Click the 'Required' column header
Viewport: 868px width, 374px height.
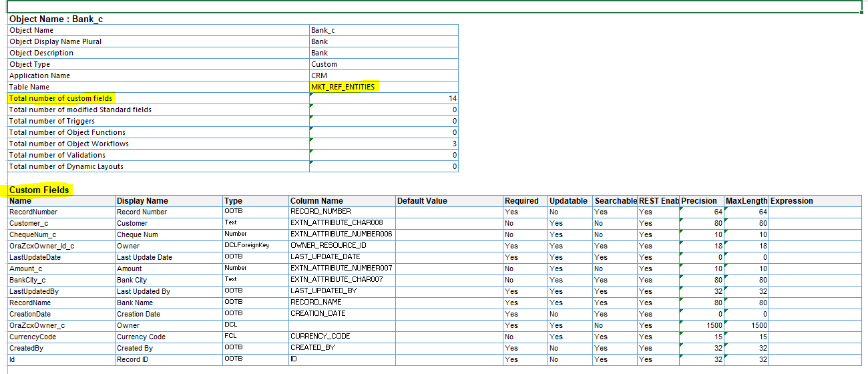click(525, 201)
